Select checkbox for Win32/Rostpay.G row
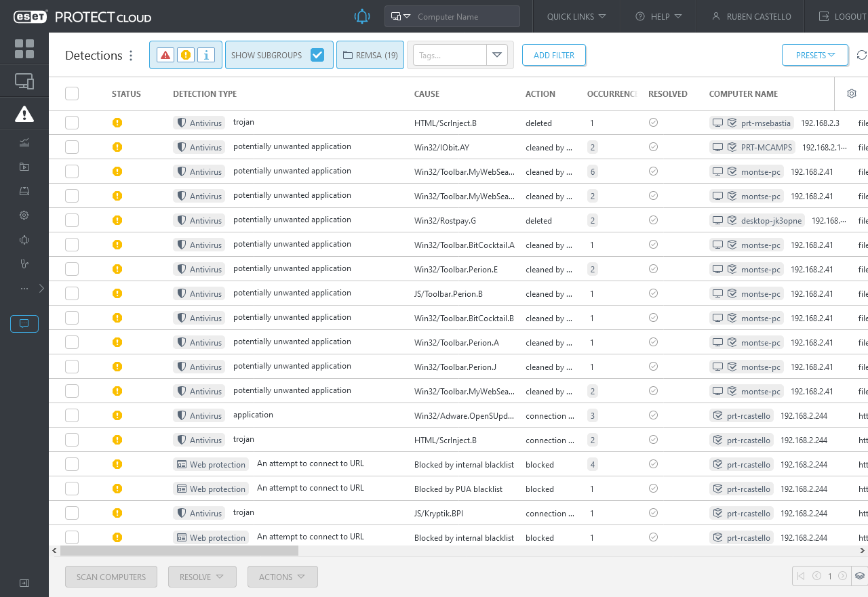 tap(72, 220)
